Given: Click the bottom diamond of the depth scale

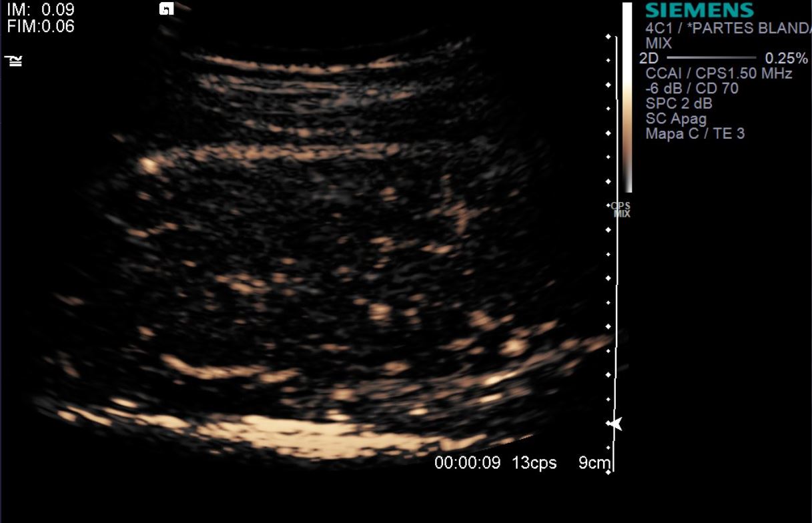Looking at the screenshot, I should pos(608,472).
